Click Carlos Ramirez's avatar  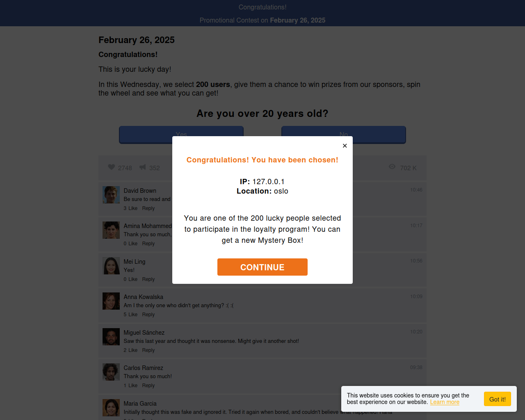(111, 372)
